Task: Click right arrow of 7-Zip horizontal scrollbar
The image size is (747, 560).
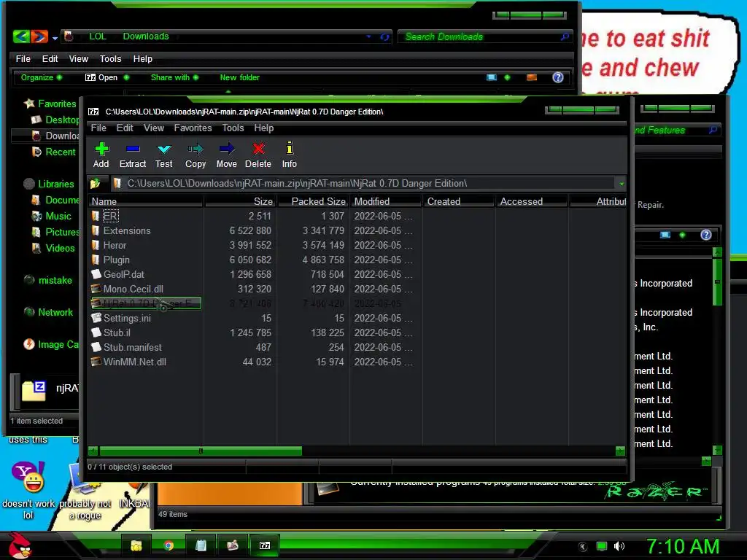Action: coord(620,451)
